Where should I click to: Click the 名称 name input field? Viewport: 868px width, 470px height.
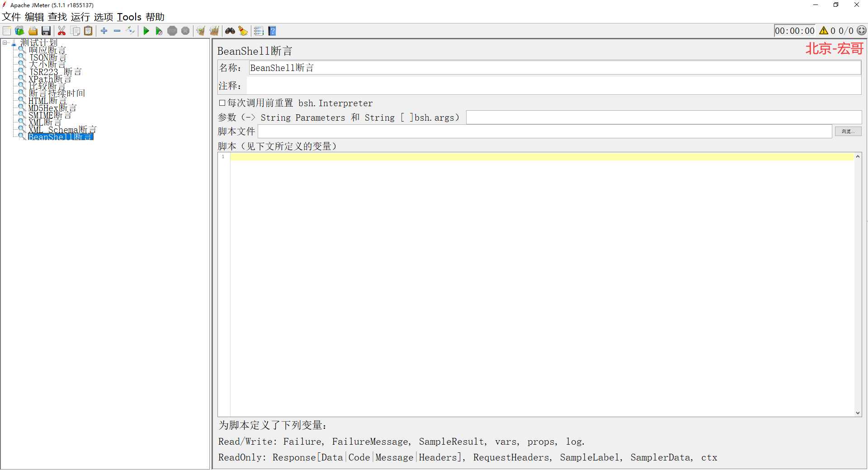(x=555, y=68)
